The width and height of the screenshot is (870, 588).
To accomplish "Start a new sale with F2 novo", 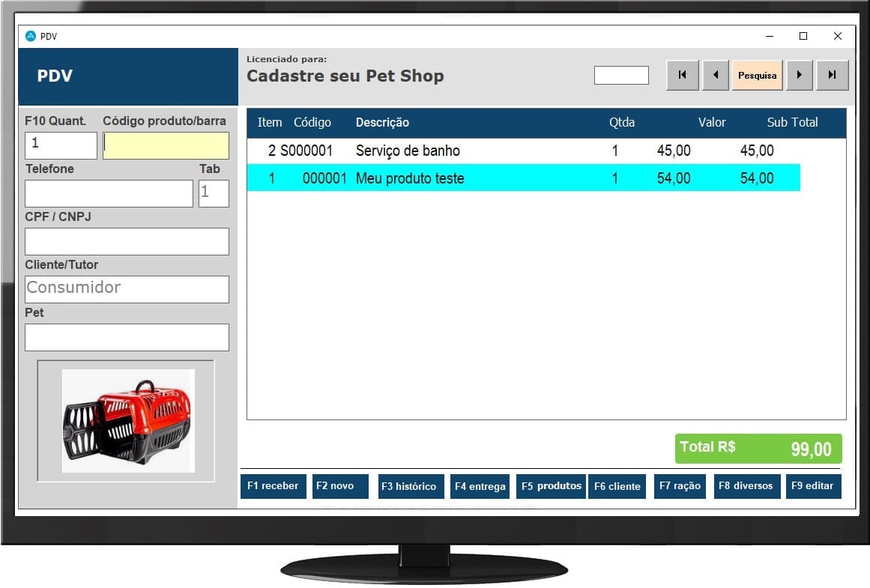I will pos(340,486).
